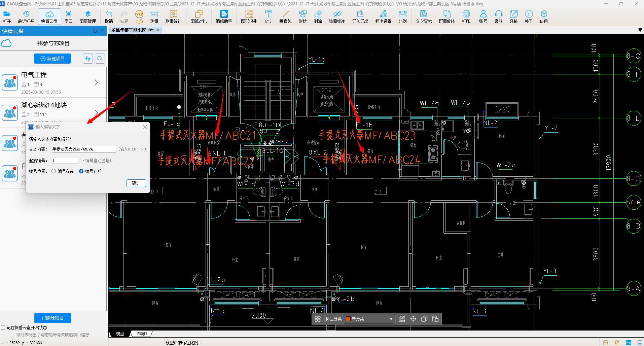Screen dimensions: 644x346
Task: Click the 隐藏标注 hide annotation icon
Action: coord(337,16)
